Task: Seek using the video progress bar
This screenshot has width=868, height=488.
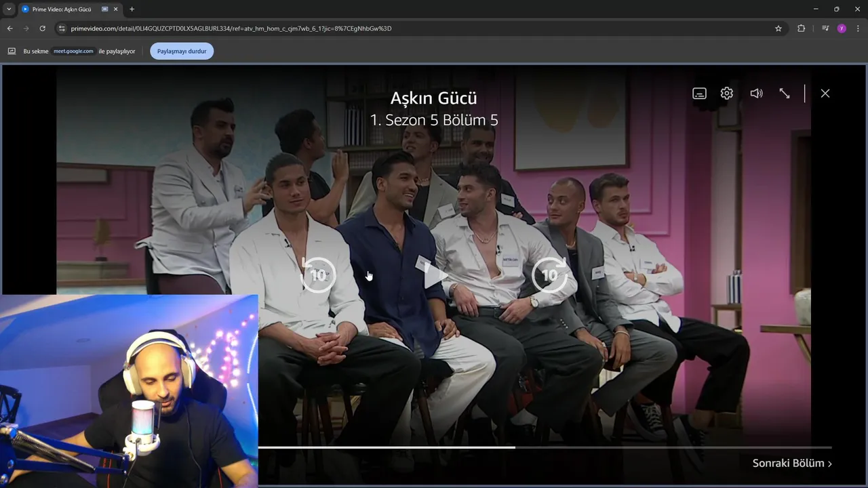Action: point(545,447)
